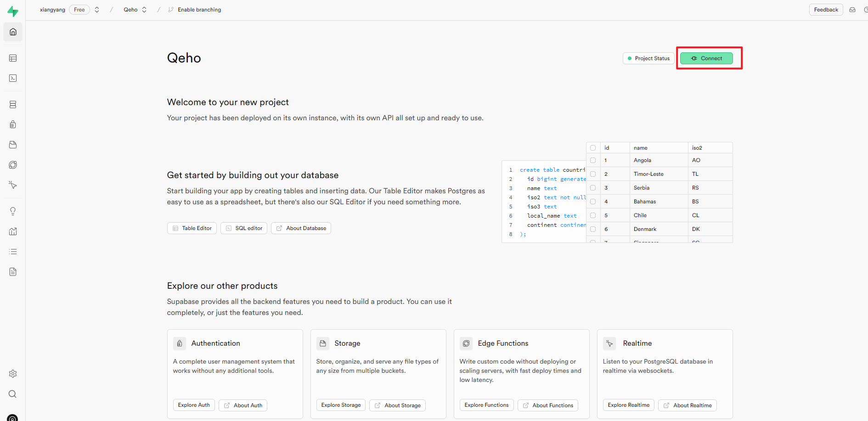Open Edge Functions from the sidebar

pyautogui.click(x=13, y=165)
